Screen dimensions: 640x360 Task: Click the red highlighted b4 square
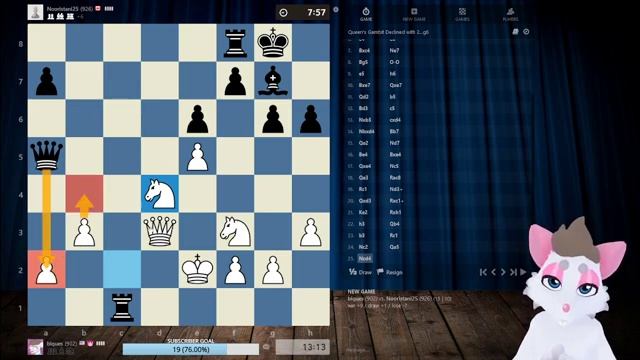pos(84,194)
